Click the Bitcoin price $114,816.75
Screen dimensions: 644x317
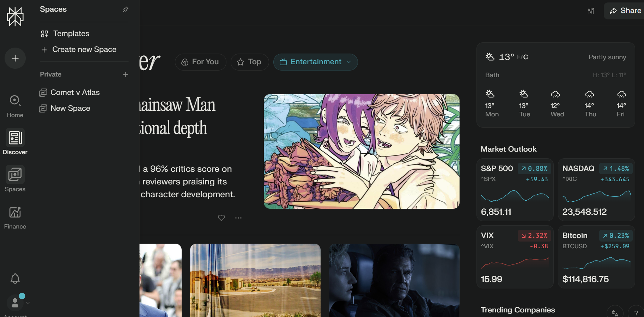pos(585,279)
